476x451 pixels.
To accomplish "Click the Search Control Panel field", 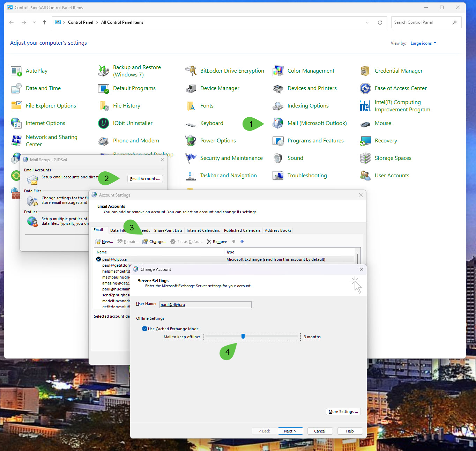I will click(x=426, y=22).
